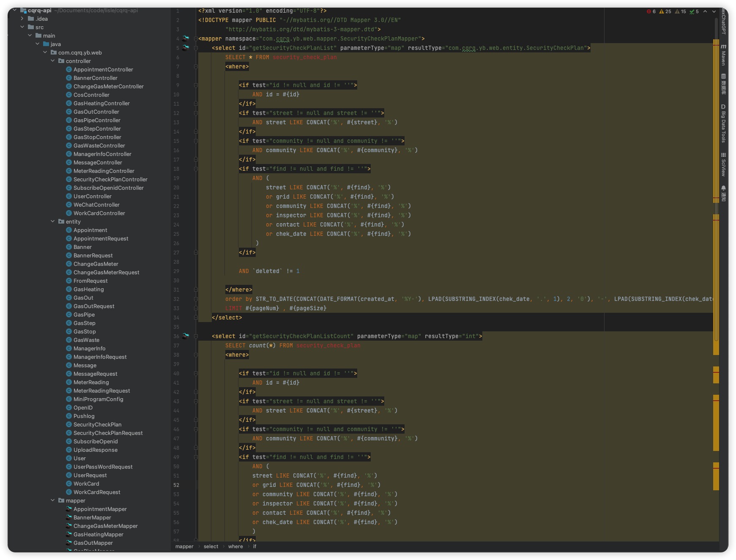Viewport: 736px width, 560px height.
Task: Click the class icon beside MiniProgramConfig
Action: (x=69, y=399)
